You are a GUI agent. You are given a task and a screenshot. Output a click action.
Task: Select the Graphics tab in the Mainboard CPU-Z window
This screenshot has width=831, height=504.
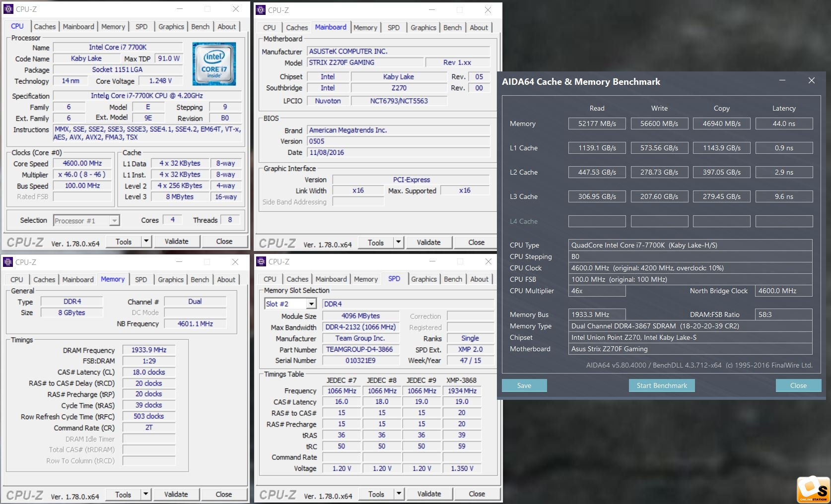(423, 28)
